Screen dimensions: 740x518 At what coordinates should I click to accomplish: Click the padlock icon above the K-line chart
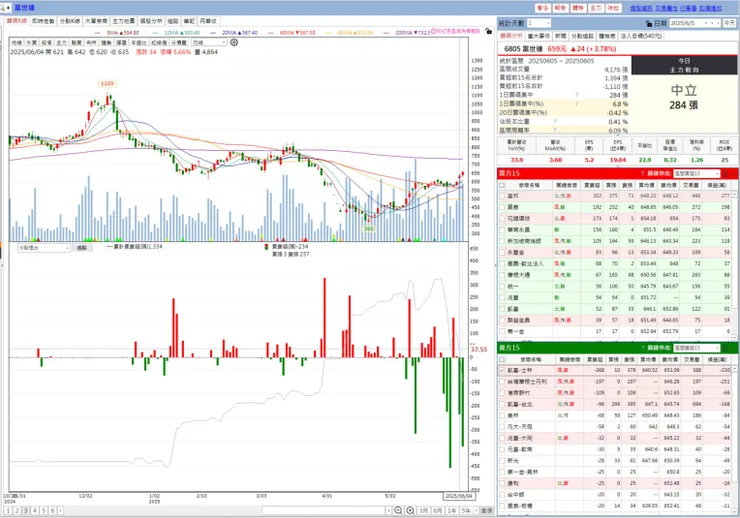488,31
